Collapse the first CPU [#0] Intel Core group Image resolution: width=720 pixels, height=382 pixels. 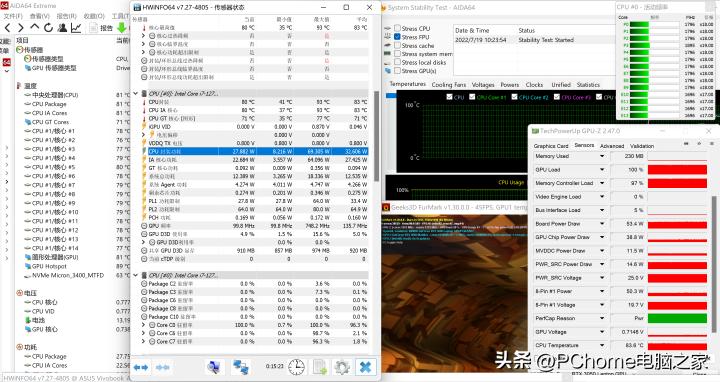point(135,93)
